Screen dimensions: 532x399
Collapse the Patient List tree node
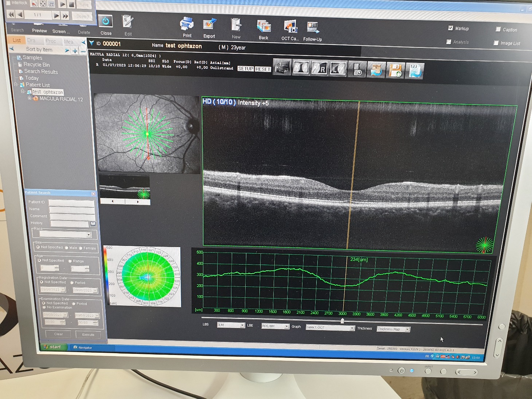coord(16,85)
